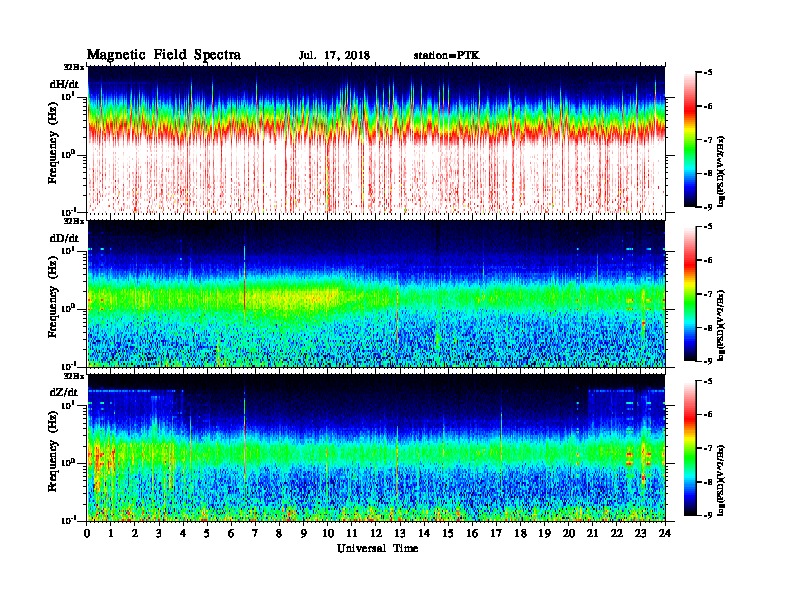Click the hour '12' tick label
This screenshot has height=612, width=792.
pyautogui.click(x=376, y=533)
